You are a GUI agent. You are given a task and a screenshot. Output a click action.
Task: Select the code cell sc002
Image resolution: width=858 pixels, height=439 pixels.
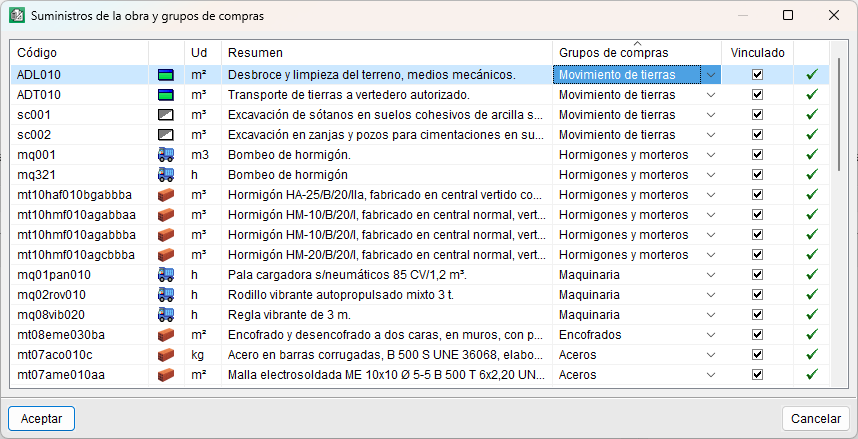tap(80, 135)
